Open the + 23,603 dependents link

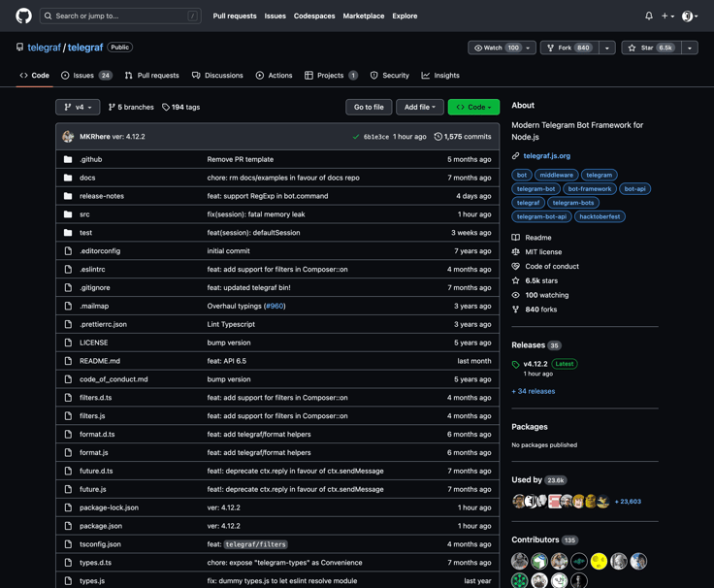[628, 502]
